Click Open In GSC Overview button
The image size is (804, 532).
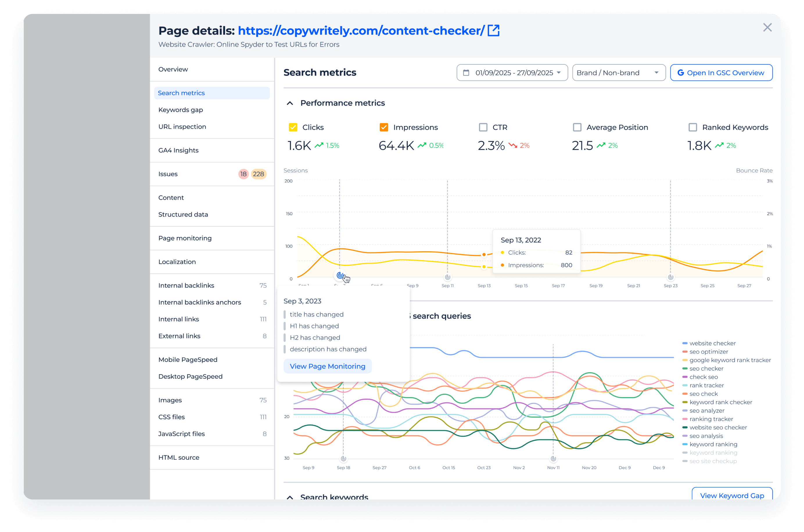[721, 73]
